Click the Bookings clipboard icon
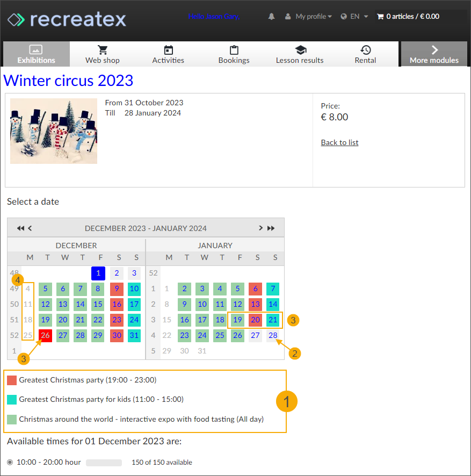The width and height of the screenshot is (471, 476). (x=234, y=50)
